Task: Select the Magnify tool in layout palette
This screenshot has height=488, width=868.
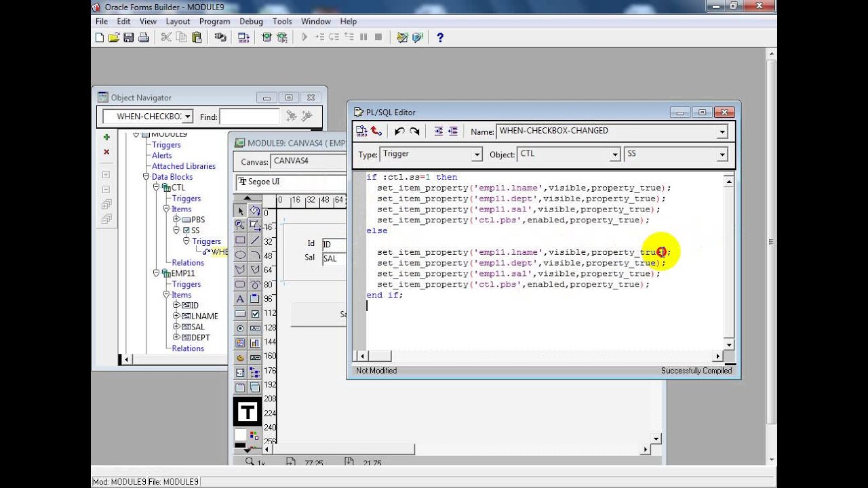Action: click(240, 225)
